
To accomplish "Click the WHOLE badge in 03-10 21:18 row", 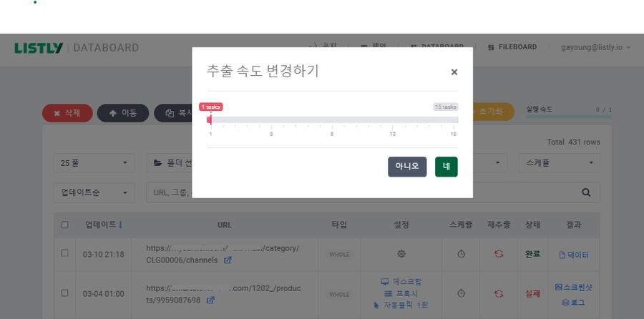I will coord(339,255).
